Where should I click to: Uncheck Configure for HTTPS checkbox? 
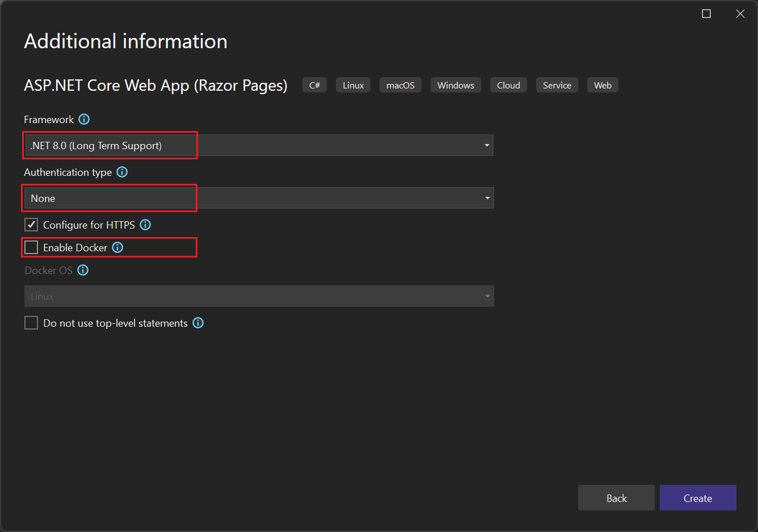point(31,225)
